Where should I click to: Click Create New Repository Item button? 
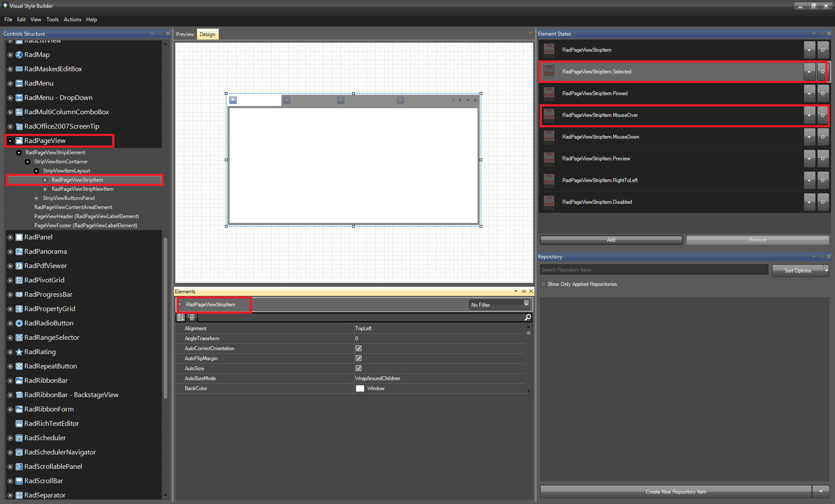click(675, 492)
